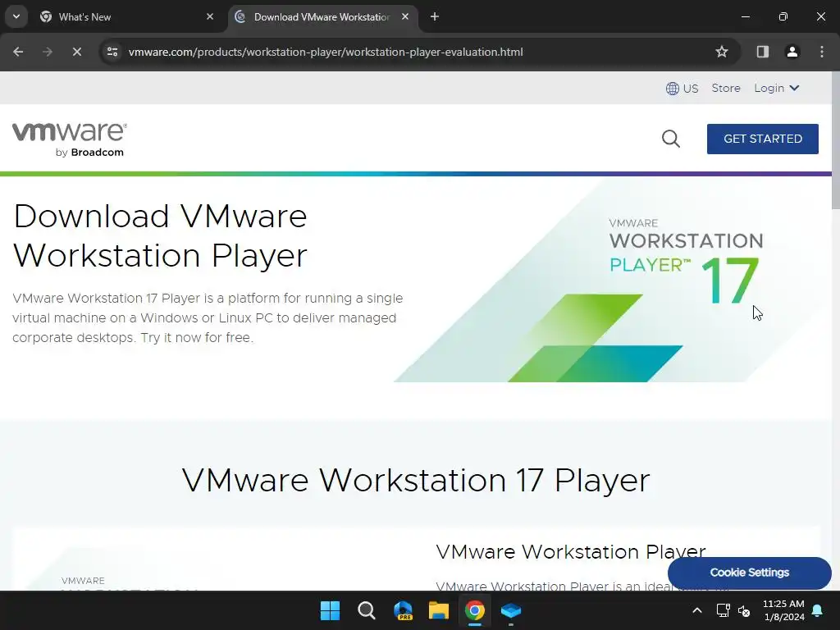Expand the Login dropdown
Image resolution: width=840 pixels, height=630 pixels.
point(777,88)
